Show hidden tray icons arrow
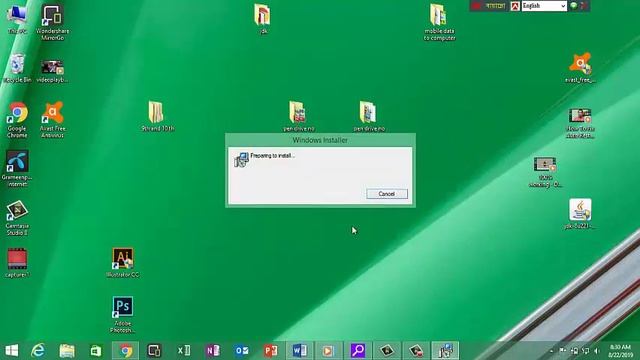This screenshot has width=640, height=360. pyautogui.click(x=551, y=351)
